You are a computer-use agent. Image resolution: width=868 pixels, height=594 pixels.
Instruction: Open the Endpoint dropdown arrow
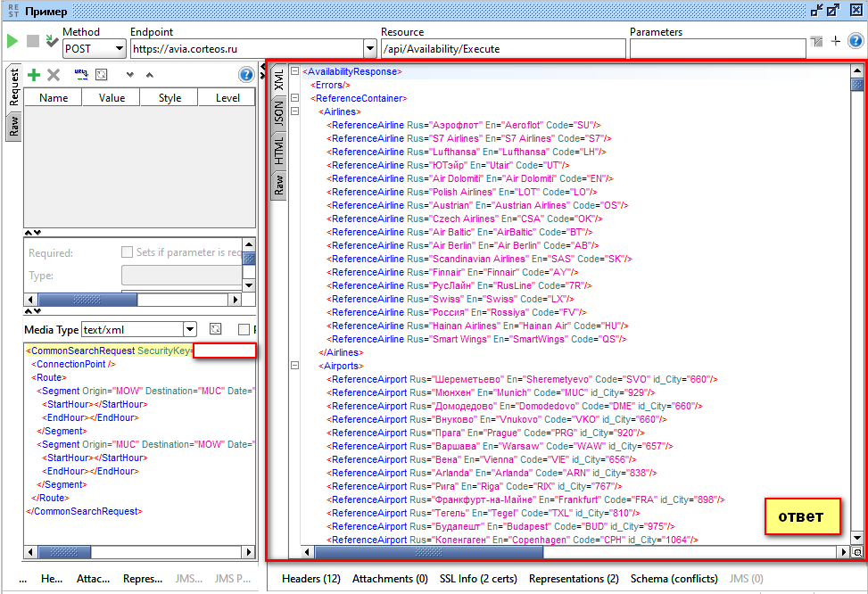point(370,49)
